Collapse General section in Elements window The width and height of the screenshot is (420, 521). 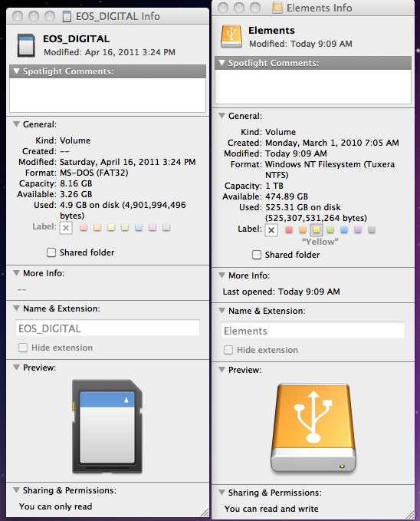point(221,116)
